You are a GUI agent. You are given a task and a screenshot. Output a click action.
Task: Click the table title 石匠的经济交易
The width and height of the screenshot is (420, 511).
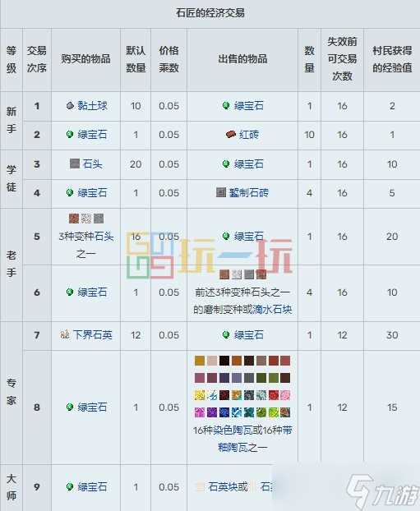210,13
